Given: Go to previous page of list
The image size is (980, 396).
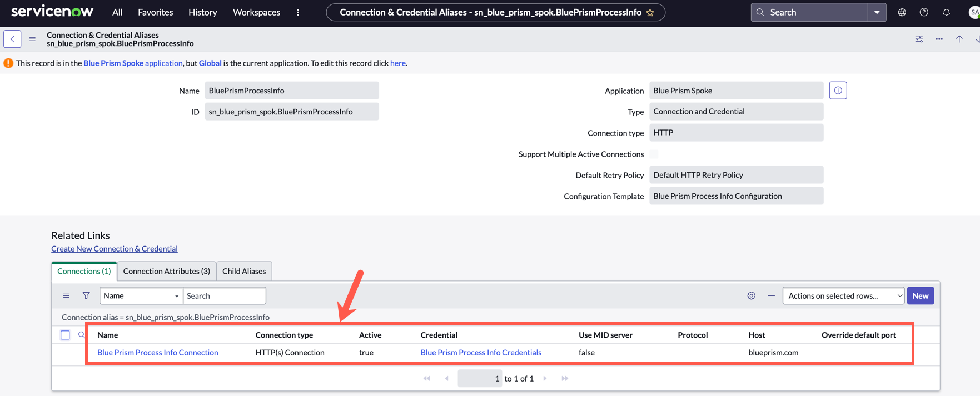Looking at the screenshot, I should pyautogui.click(x=447, y=379).
